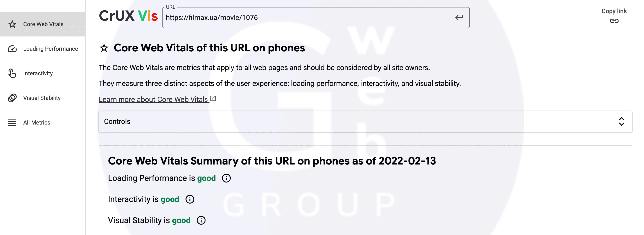Viewport: 644px width, 235px height.
Task: Click the external link icon after Learn more
Action: [x=213, y=99]
